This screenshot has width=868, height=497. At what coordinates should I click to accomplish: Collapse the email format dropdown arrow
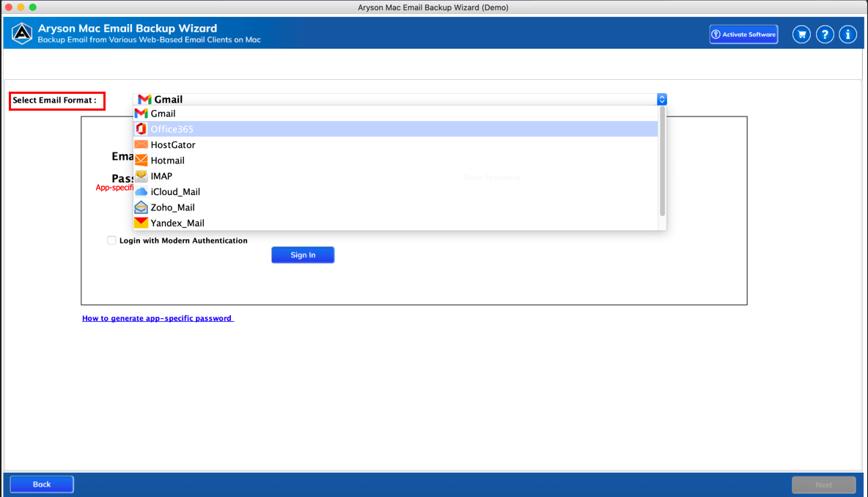[x=661, y=99]
